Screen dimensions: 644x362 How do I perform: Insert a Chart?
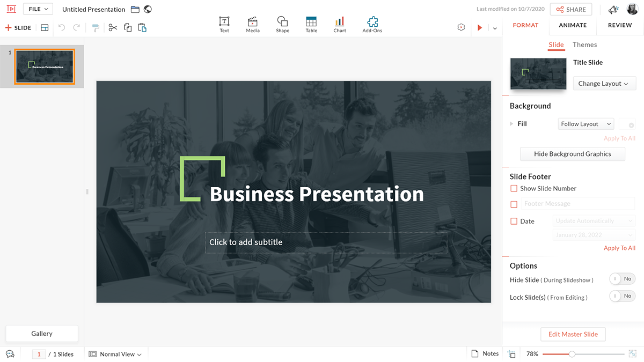[339, 24]
